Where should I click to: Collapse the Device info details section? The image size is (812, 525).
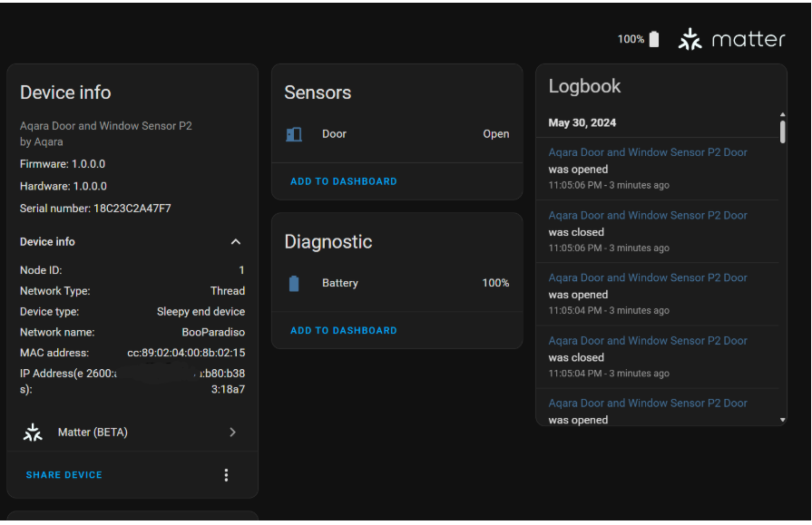point(236,242)
